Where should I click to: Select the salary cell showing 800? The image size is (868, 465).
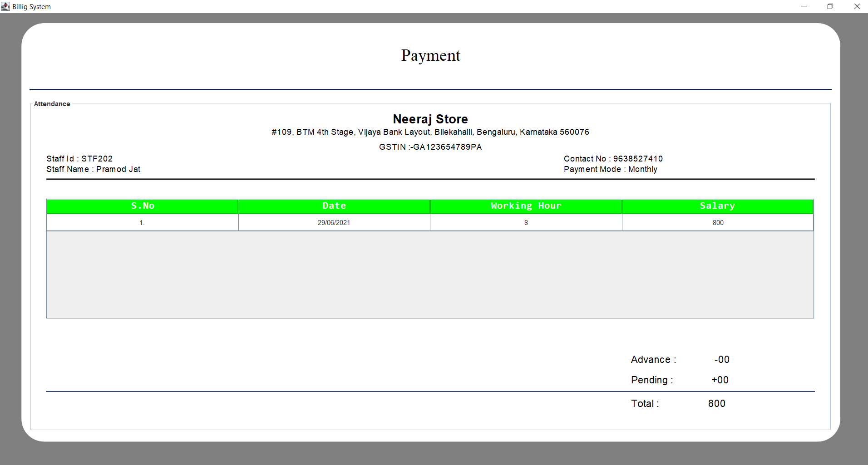coord(718,223)
